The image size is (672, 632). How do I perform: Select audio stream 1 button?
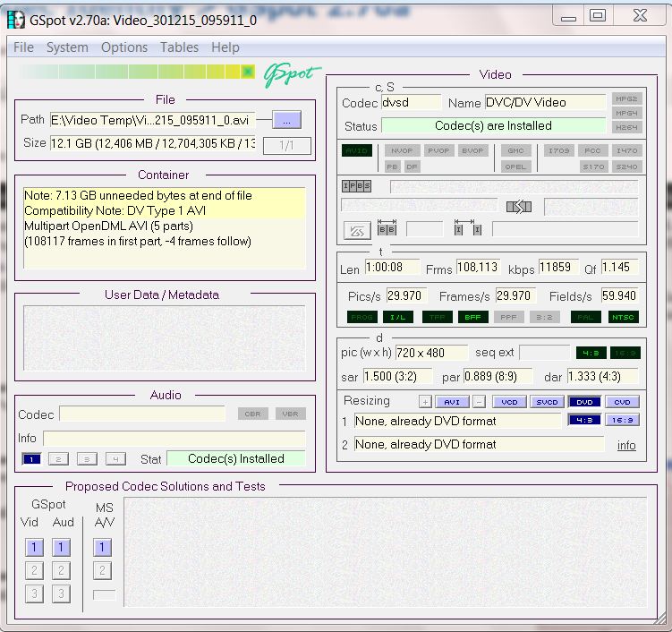[x=31, y=459]
